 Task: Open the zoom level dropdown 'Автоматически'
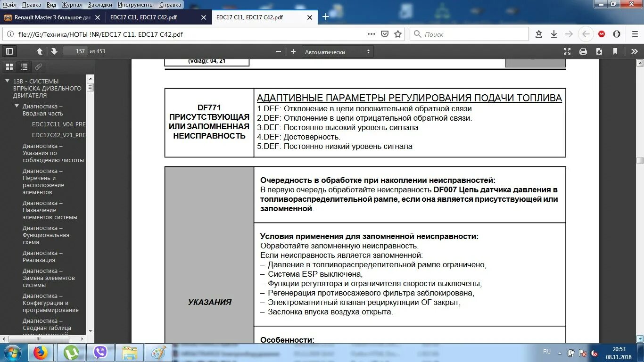(x=337, y=52)
